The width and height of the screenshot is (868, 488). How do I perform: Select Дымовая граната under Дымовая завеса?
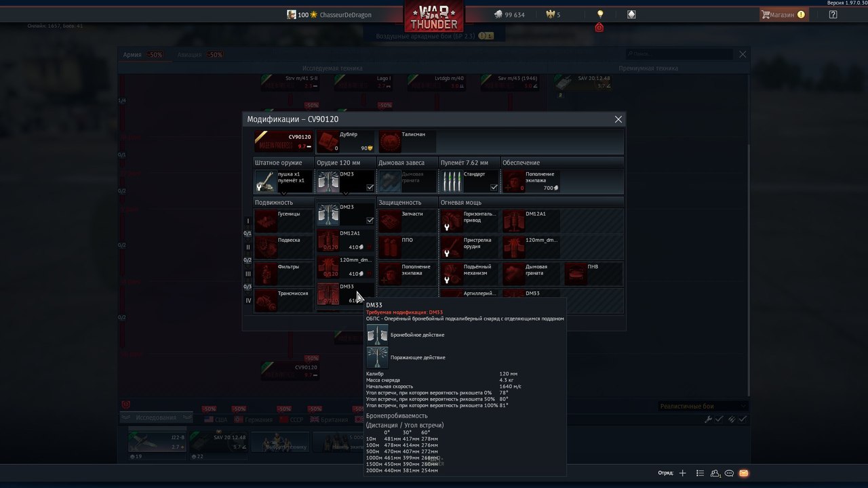tap(408, 181)
